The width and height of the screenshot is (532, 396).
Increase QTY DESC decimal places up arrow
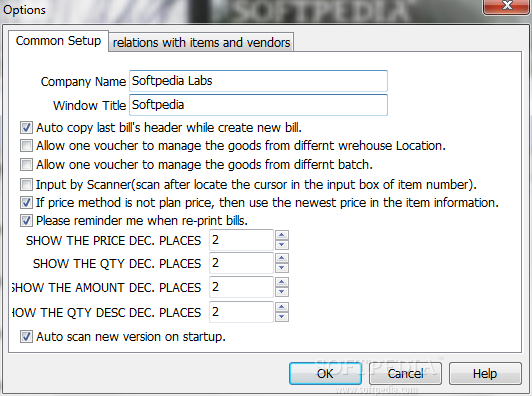point(282,307)
